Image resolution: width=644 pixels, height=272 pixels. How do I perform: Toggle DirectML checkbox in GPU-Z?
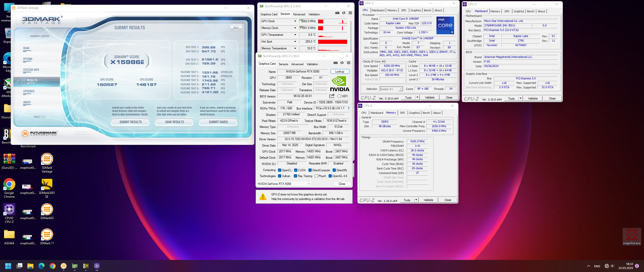(334, 170)
